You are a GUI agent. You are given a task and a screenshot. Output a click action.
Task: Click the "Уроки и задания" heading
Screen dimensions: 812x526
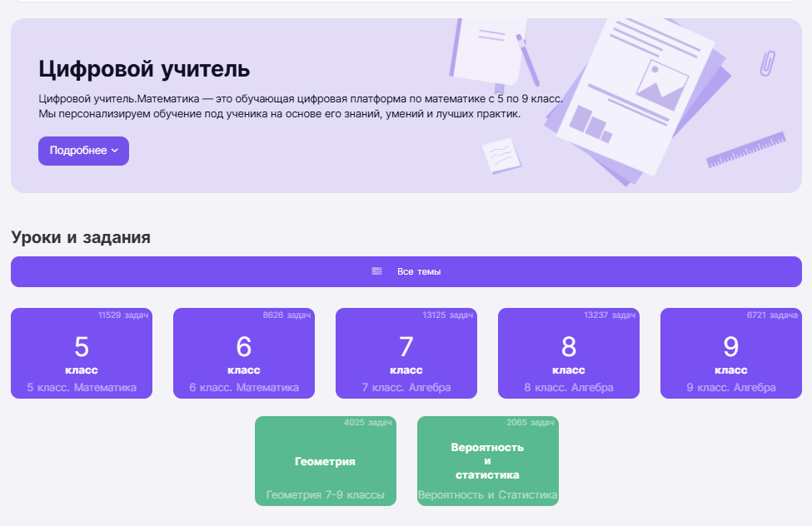[81, 237]
